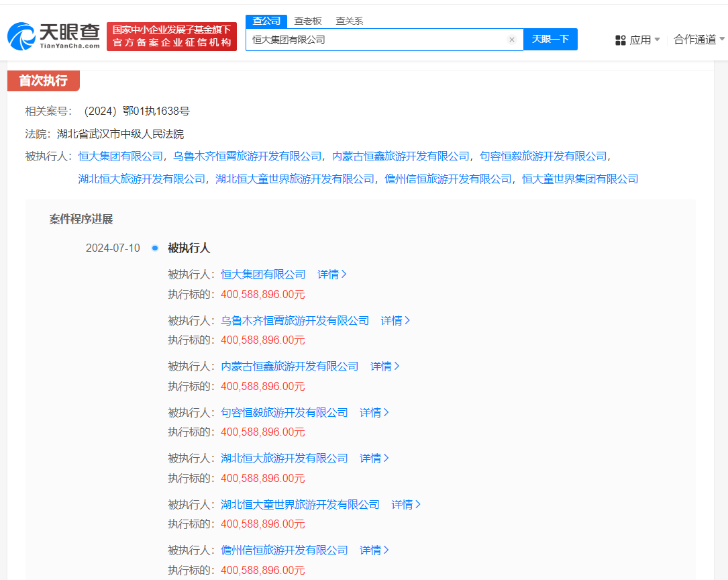Click the TianYanCha logo icon
The width and height of the screenshot is (728, 580).
tap(23, 34)
